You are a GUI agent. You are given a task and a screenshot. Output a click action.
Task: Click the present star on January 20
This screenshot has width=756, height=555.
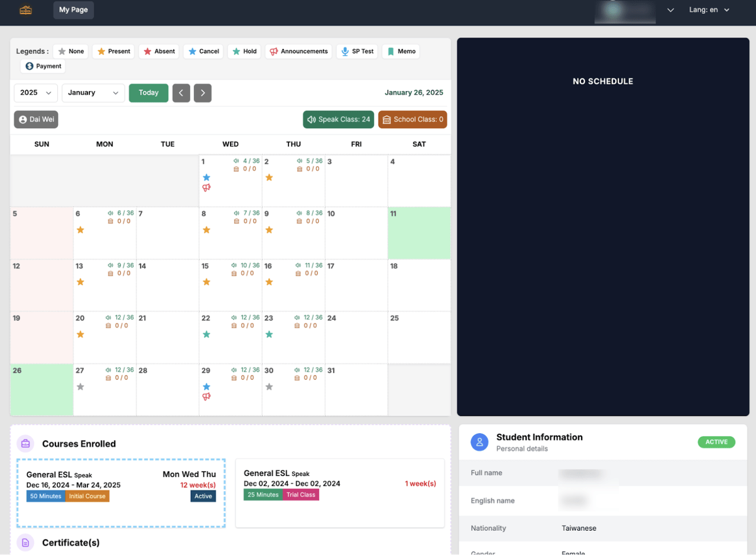point(80,335)
